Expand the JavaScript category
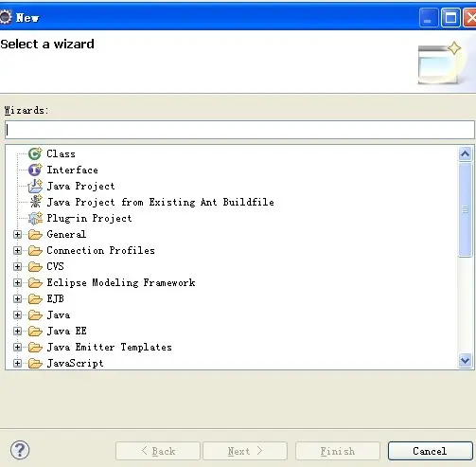This screenshot has height=467, width=476. click(17, 363)
